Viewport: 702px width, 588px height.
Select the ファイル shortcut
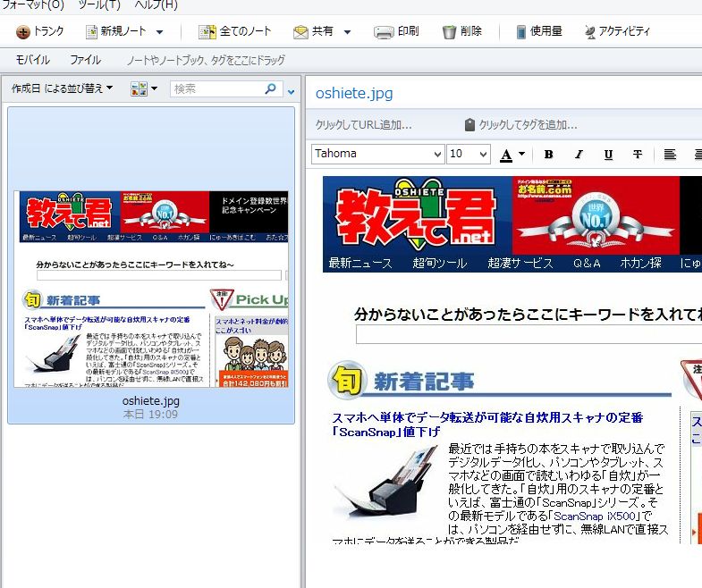[86, 60]
